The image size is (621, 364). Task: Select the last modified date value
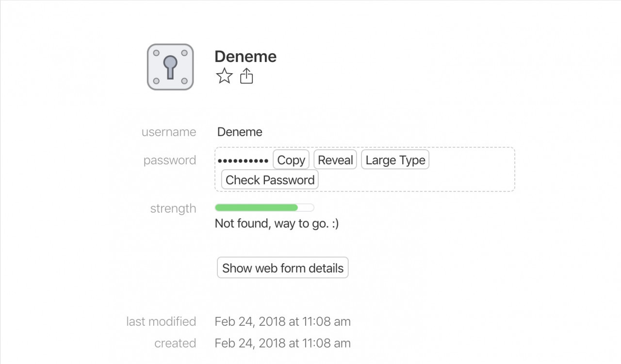click(282, 321)
